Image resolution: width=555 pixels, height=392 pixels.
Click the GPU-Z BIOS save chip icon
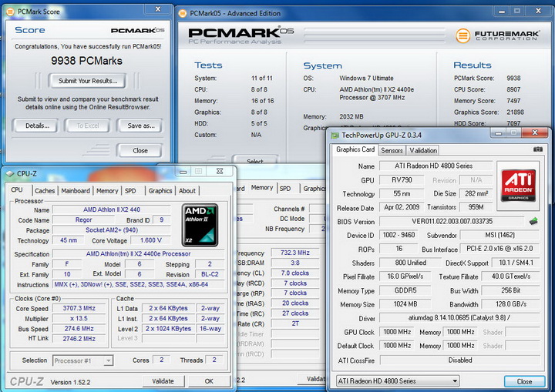click(533, 222)
